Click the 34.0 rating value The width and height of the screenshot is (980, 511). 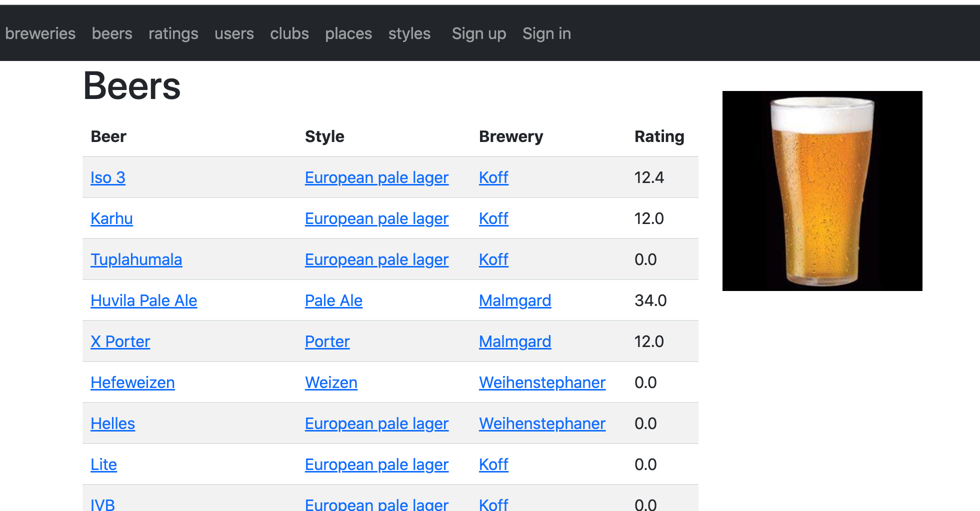(x=650, y=300)
